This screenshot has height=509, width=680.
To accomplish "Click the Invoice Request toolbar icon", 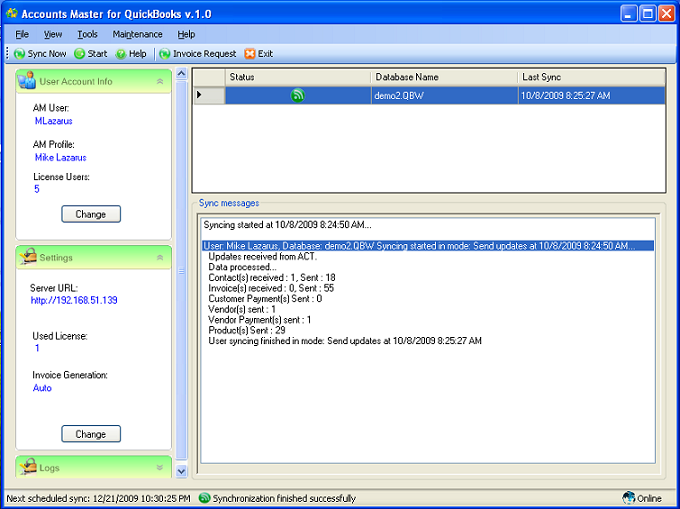I will click(x=165, y=54).
